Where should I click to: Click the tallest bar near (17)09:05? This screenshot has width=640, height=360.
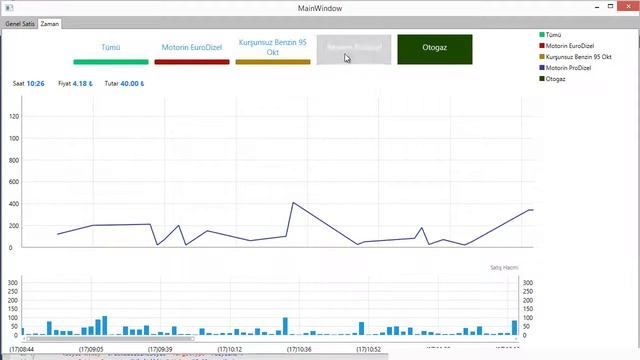105,325
